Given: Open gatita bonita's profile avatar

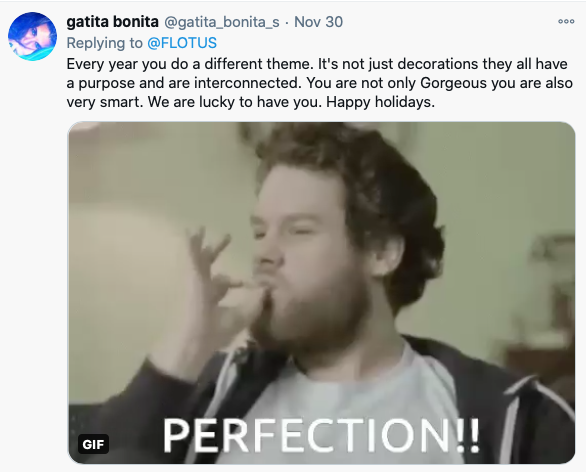Looking at the screenshot, I should 33,36.
